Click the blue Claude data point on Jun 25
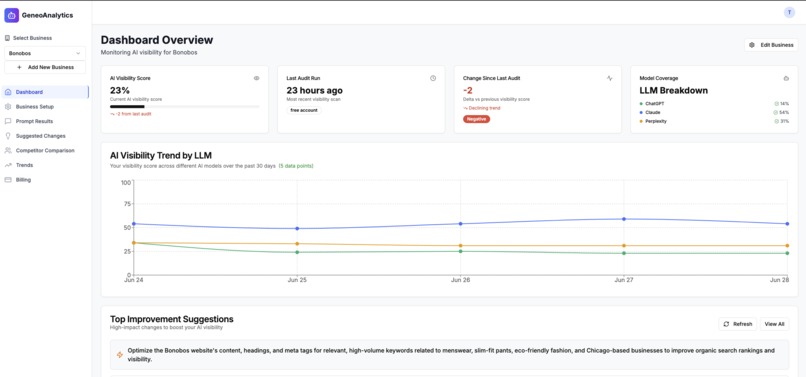806x377 pixels. 297,228
